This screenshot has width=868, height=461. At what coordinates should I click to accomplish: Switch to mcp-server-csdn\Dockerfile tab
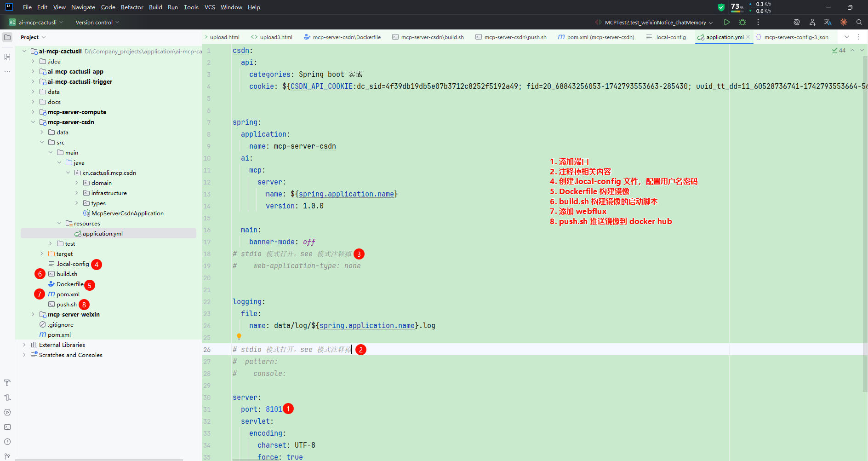[343, 37]
